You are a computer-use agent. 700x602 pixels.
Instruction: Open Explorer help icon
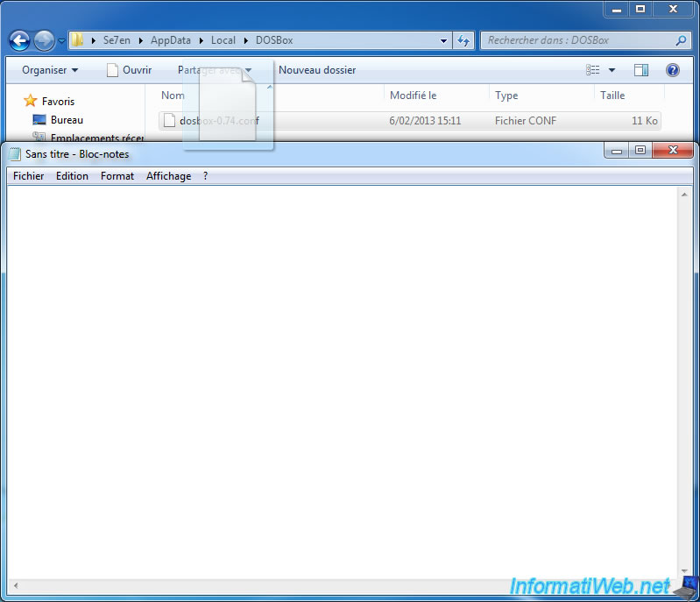[x=672, y=70]
